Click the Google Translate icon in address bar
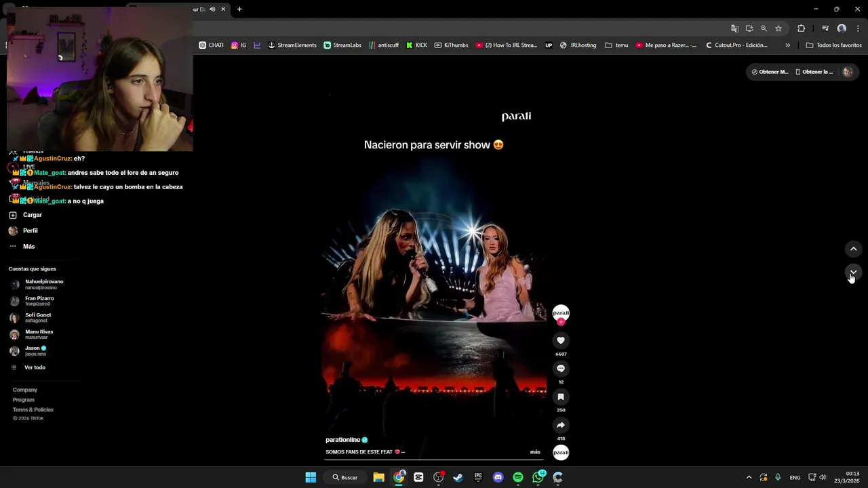 734,28
